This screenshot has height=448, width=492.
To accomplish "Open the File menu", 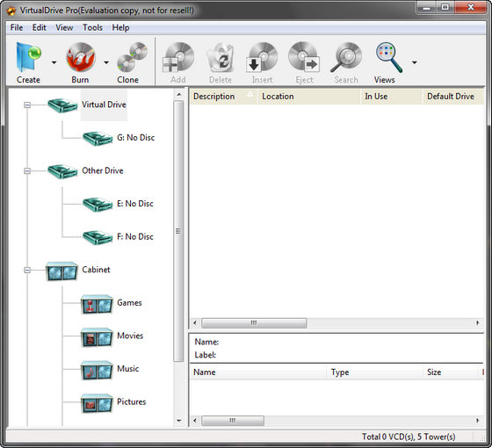I will [x=17, y=27].
